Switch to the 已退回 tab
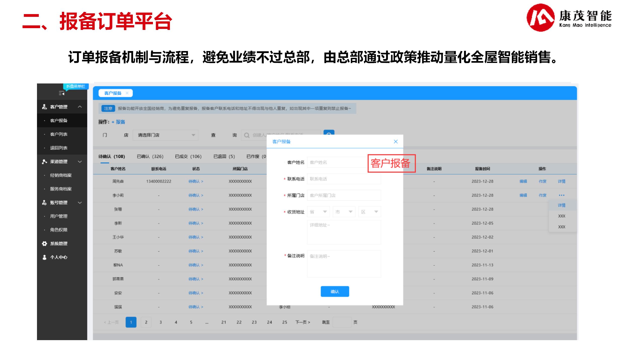Screen dimensions: 644x362 pyautogui.click(x=224, y=156)
